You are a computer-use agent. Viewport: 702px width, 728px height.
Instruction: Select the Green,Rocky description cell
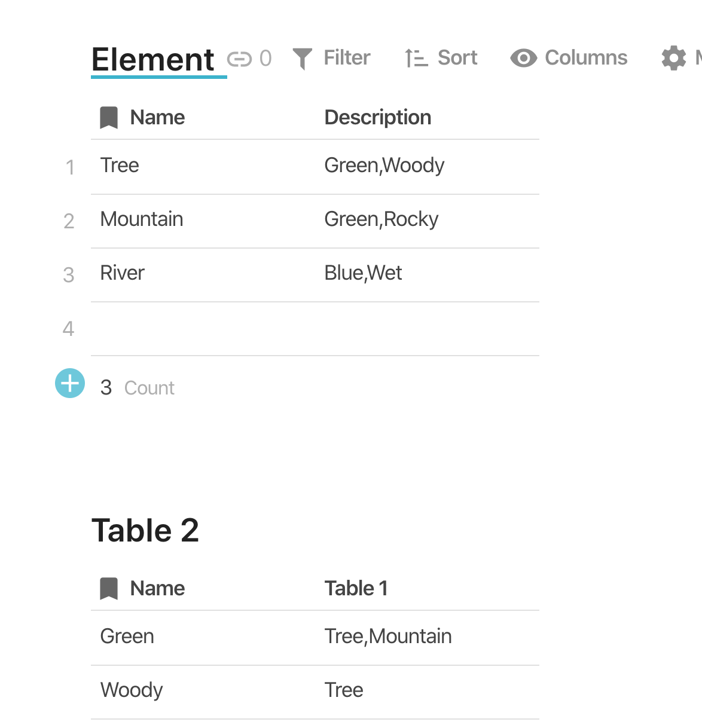coord(381,219)
